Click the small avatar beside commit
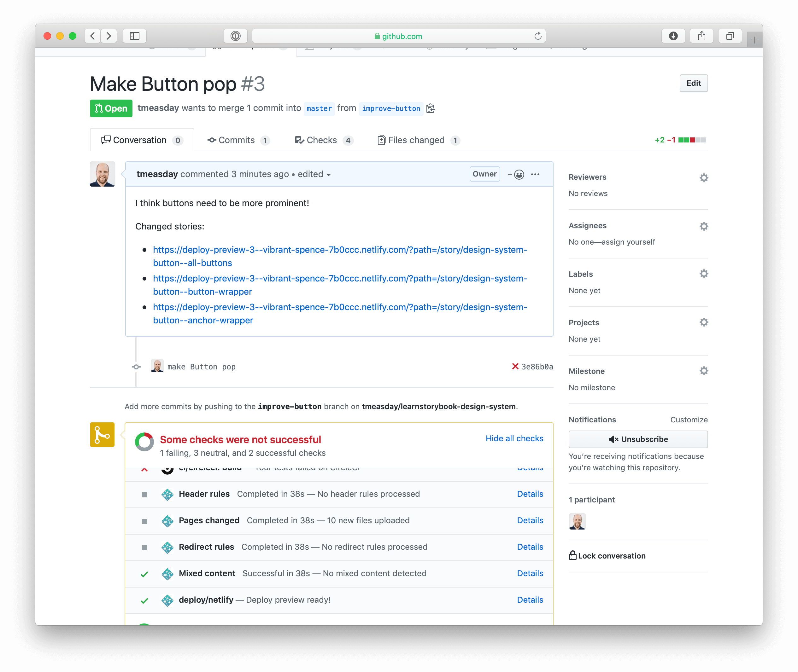Image resolution: width=798 pixels, height=672 pixels. (157, 366)
